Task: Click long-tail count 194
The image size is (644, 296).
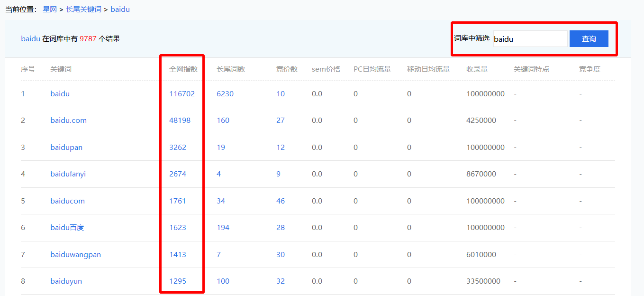Action: coord(223,228)
